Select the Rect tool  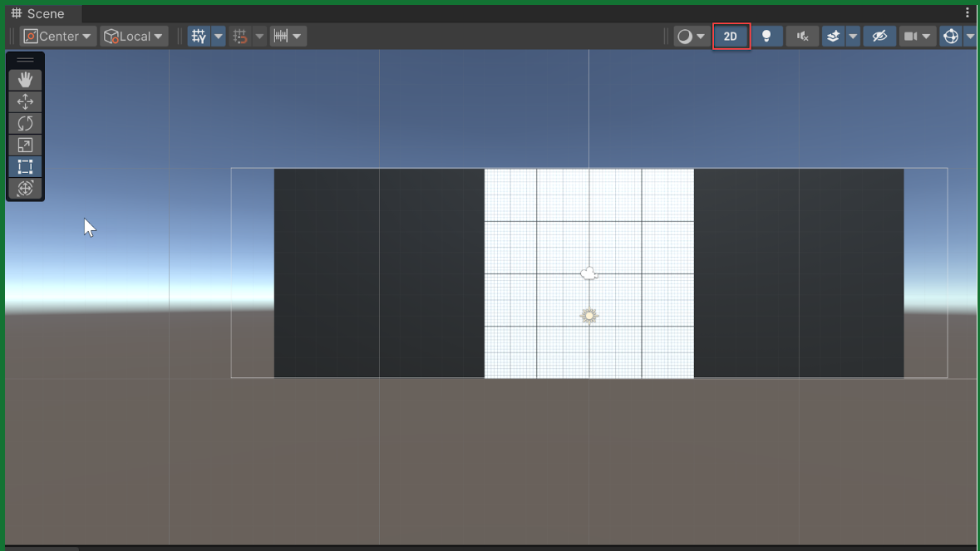tap(25, 167)
